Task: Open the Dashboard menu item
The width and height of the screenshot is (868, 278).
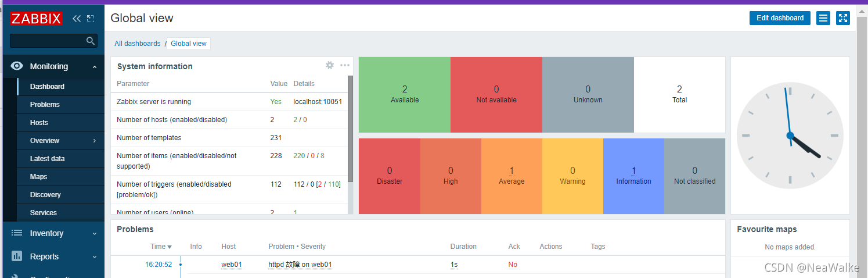Action: click(61, 87)
